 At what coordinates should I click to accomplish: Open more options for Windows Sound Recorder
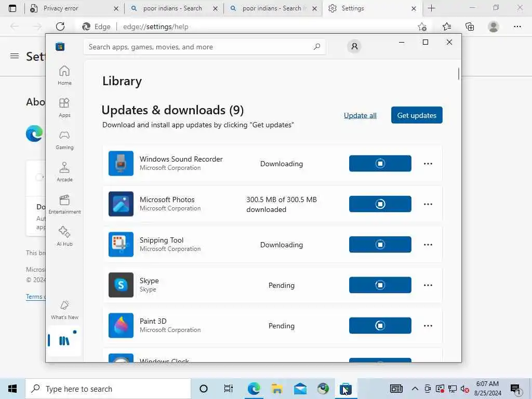(x=428, y=164)
